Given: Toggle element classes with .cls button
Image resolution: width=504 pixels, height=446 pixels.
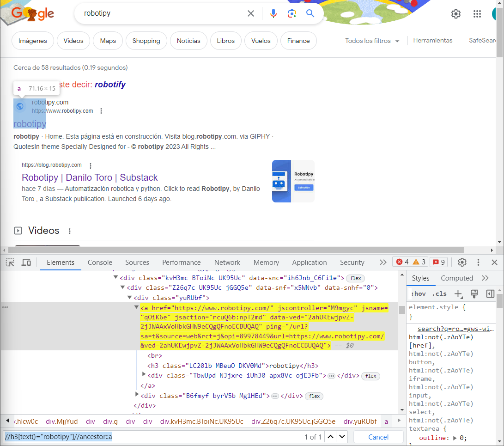Looking at the screenshot, I should tap(439, 293).
